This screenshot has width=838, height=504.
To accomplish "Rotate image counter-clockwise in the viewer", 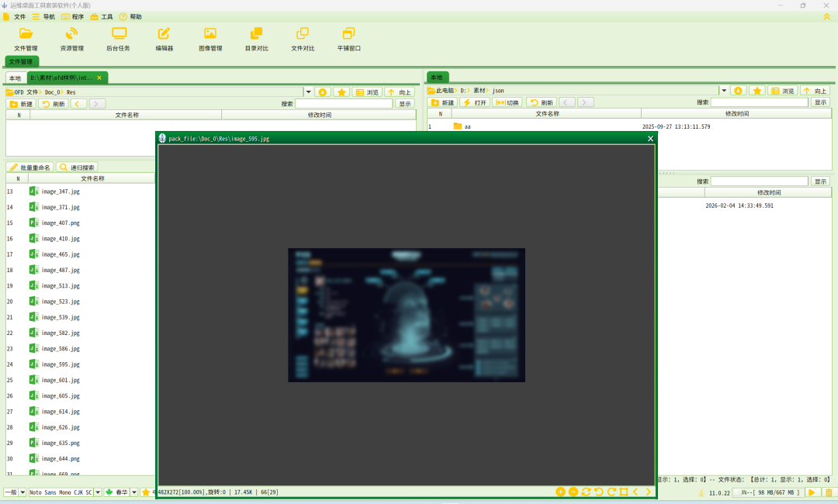I will tap(598, 492).
